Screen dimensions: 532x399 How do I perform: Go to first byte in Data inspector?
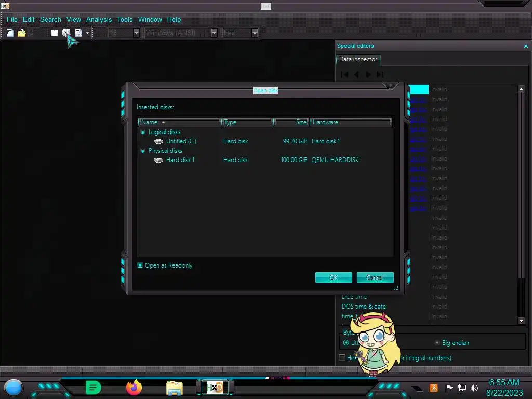(345, 75)
